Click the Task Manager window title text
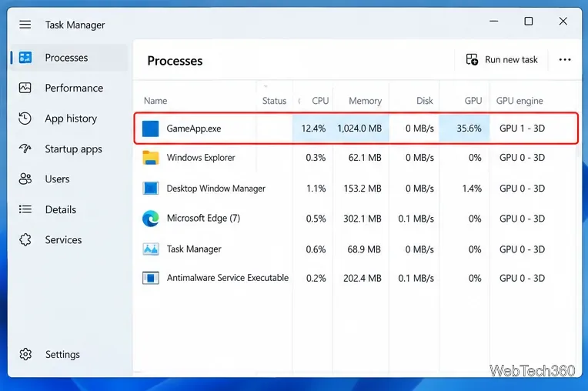The image size is (588, 391). coord(75,25)
